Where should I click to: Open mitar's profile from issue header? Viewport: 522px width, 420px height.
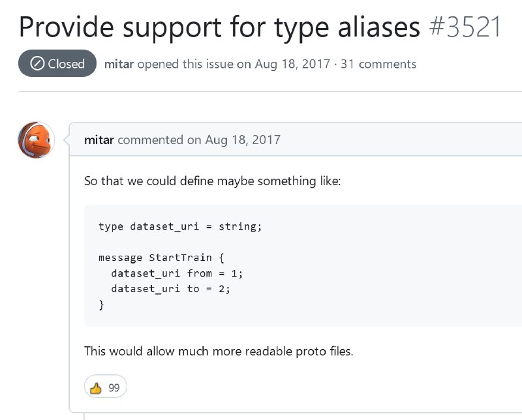coord(119,64)
